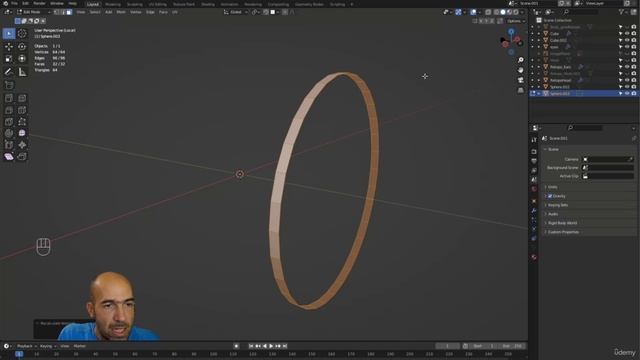This screenshot has width=640, height=360.
Task: Select the Cursor tool in toolbar
Action: coord(22,33)
